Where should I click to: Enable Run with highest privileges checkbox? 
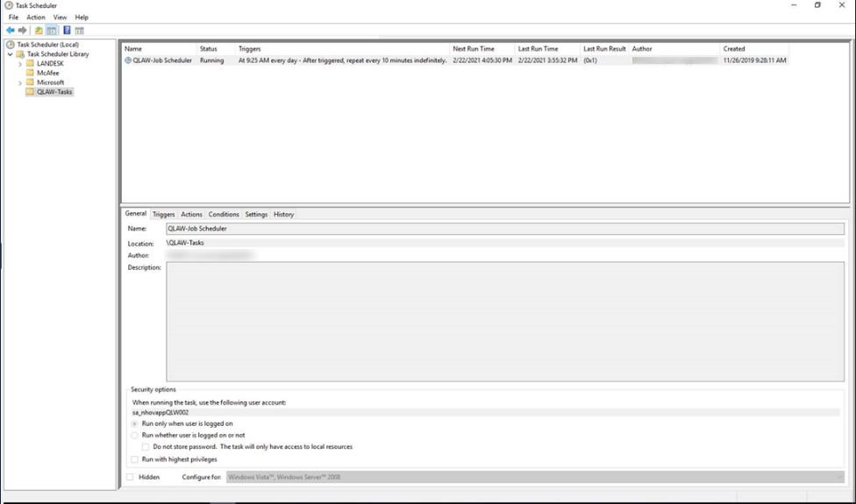pos(134,459)
